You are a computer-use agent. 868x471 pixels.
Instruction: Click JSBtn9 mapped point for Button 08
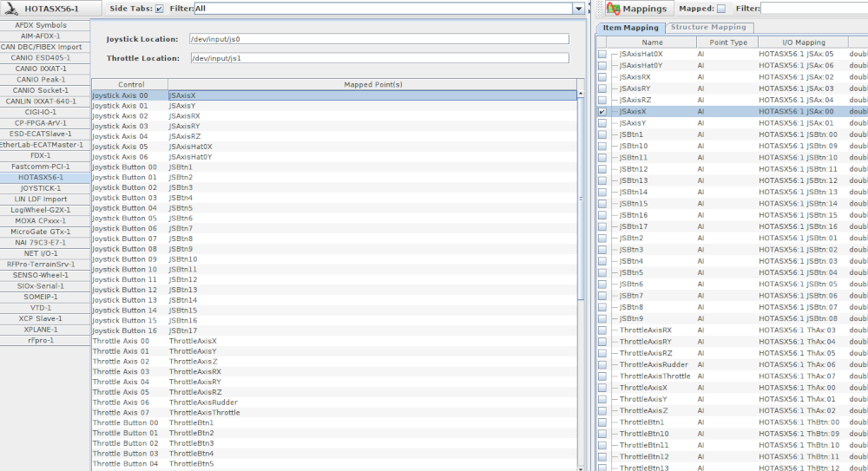click(x=372, y=249)
